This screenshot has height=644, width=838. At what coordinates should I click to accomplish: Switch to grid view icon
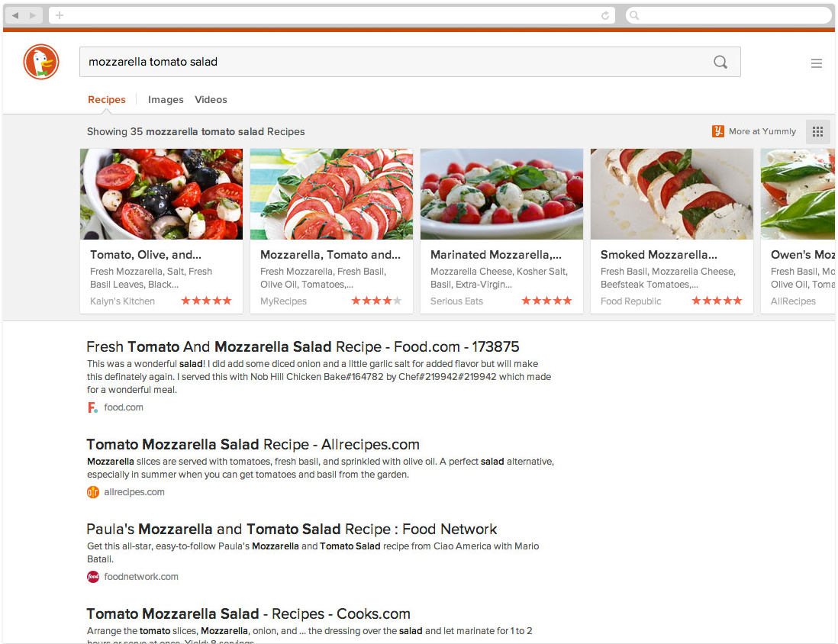pyautogui.click(x=817, y=131)
